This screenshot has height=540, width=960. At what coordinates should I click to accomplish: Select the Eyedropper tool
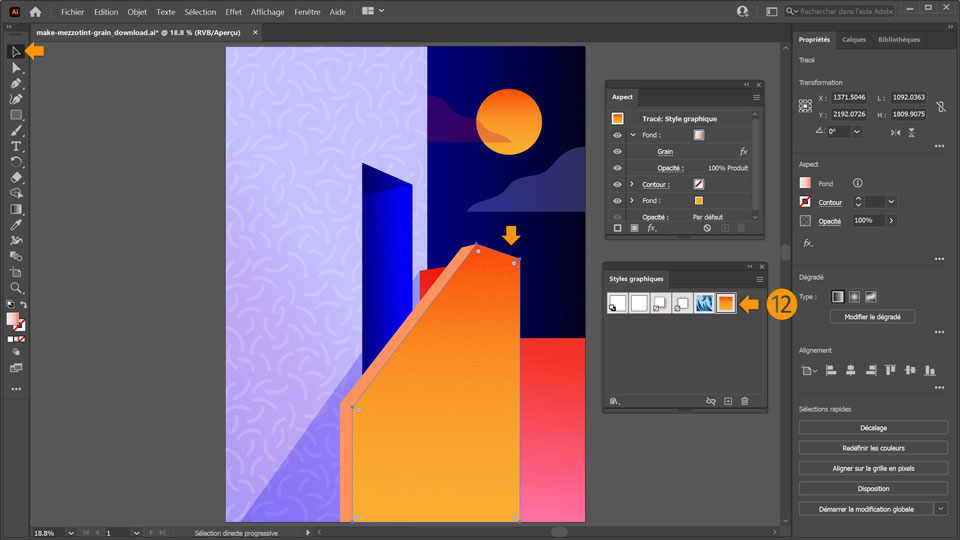16,225
